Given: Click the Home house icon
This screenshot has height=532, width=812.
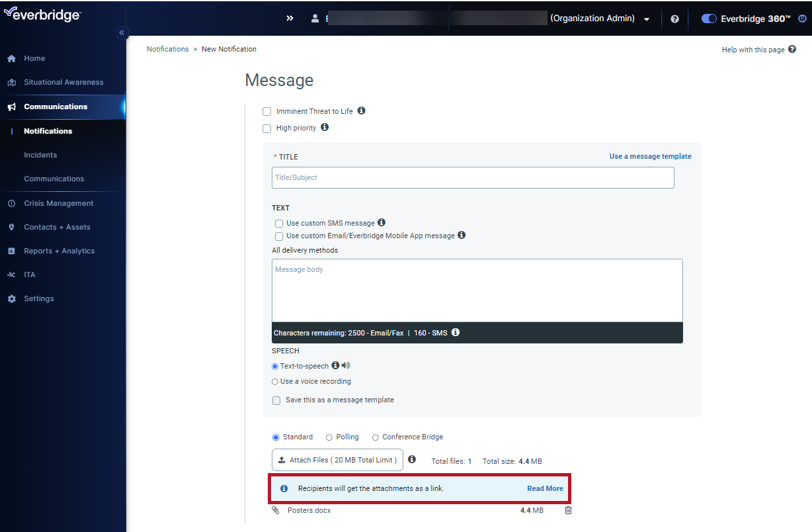Looking at the screenshot, I should click(x=11, y=58).
